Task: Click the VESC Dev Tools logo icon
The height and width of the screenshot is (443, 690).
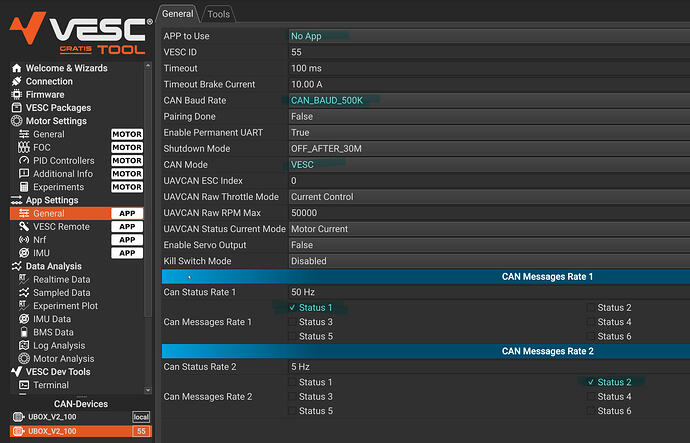Action: point(17,372)
